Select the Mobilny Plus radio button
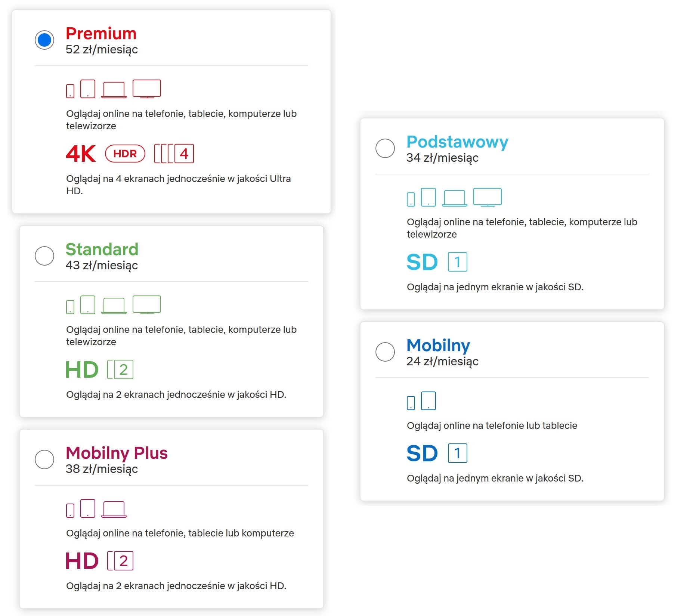The width and height of the screenshot is (693, 616). point(44,459)
